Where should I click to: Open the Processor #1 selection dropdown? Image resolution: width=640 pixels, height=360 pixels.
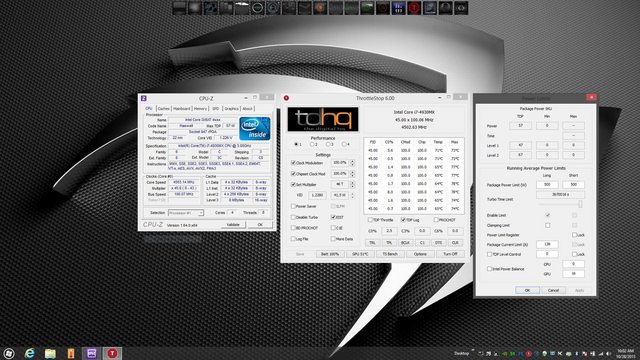(186, 213)
